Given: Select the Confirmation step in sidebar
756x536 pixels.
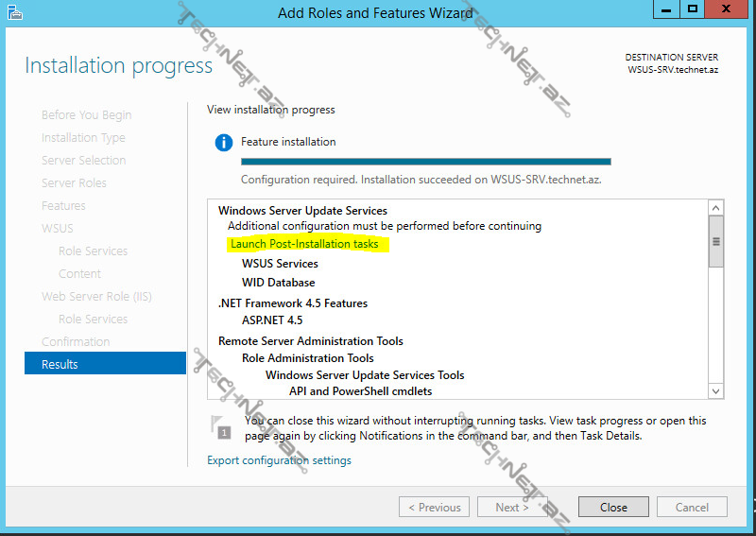Looking at the screenshot, I should coord(76,341).
